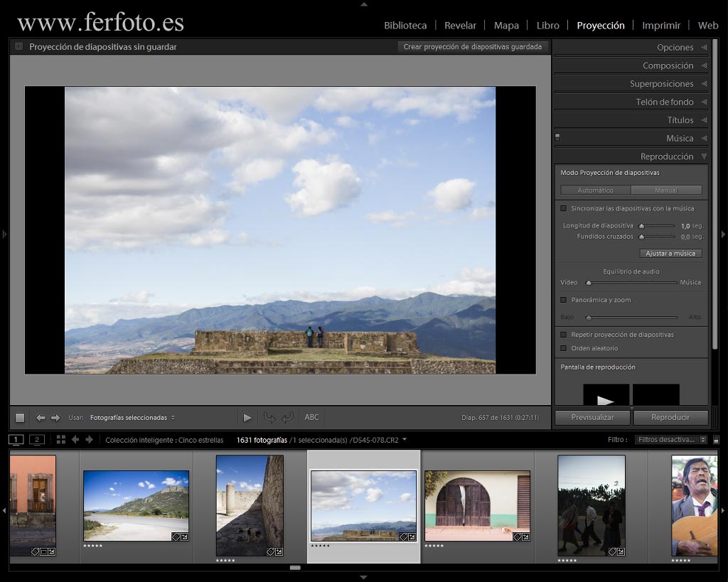Collapse bottom filmstrip panel arrow

(x=364, y=577)
